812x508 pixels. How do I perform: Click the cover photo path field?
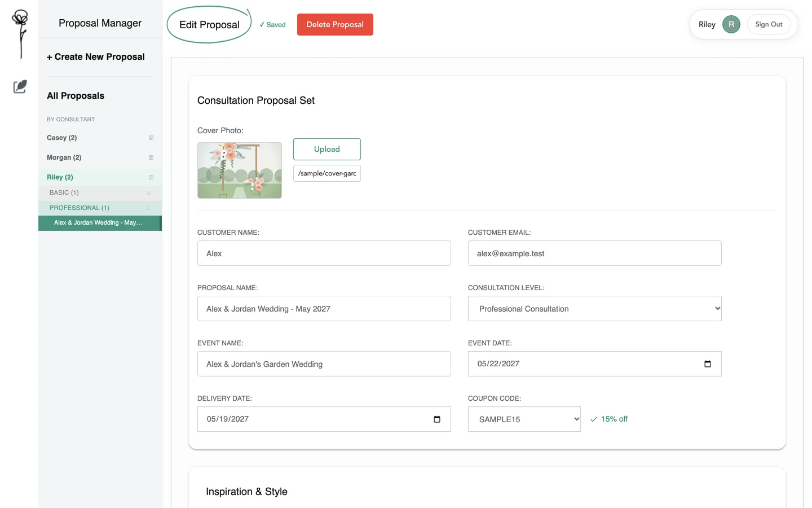[327, 173]
